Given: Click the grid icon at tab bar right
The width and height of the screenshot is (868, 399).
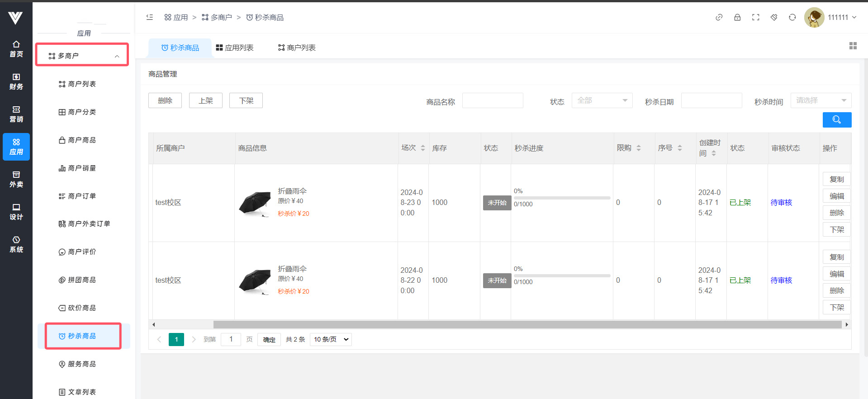Looking at the screenshot, I should (853, 46).
